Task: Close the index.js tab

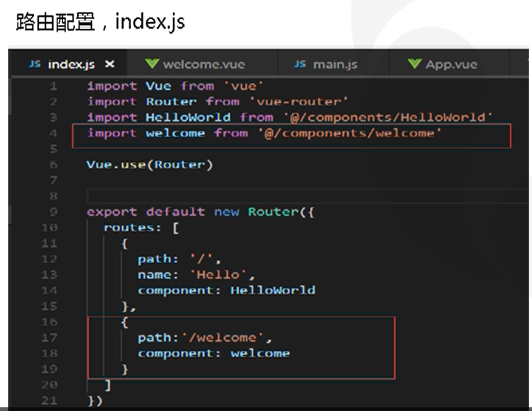Action: pos(110,64)
